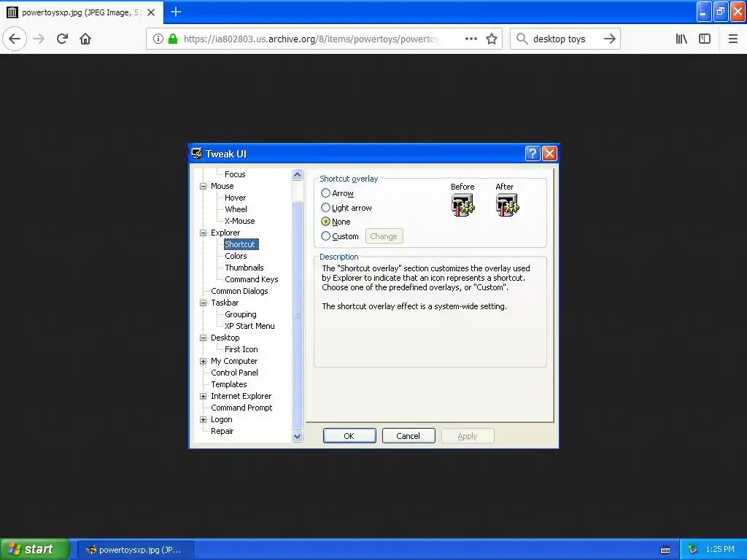Viewport: 747px width, 560px height.
Task: Click the Cancel button
Action: 409,436
